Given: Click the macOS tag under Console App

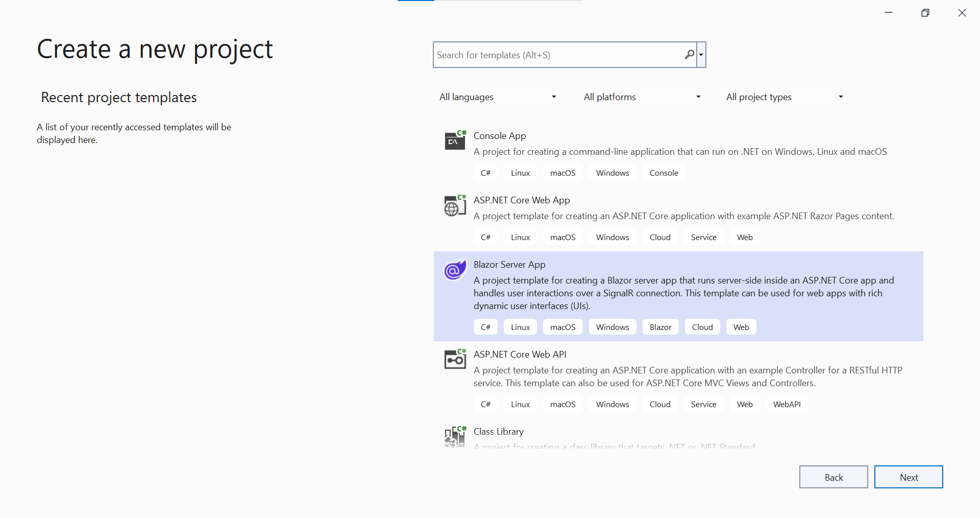Looking at the screenshot, I should (562, 173).
